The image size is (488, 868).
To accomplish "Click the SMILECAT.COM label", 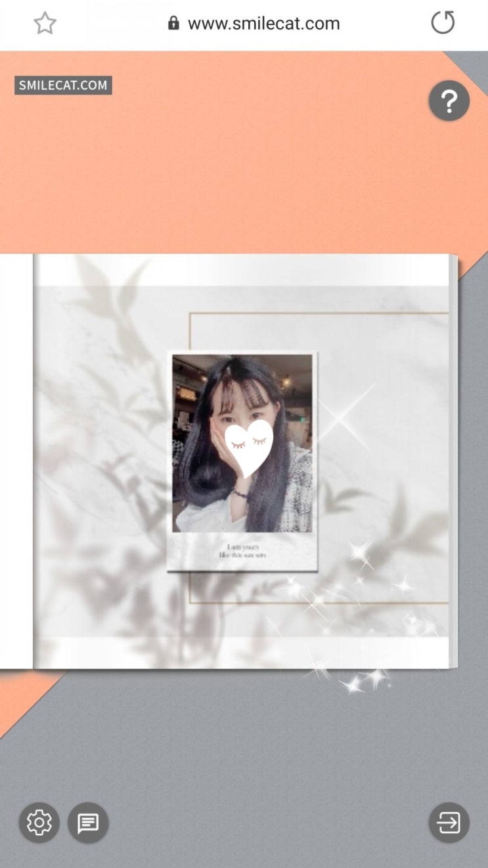I will 63,85.
